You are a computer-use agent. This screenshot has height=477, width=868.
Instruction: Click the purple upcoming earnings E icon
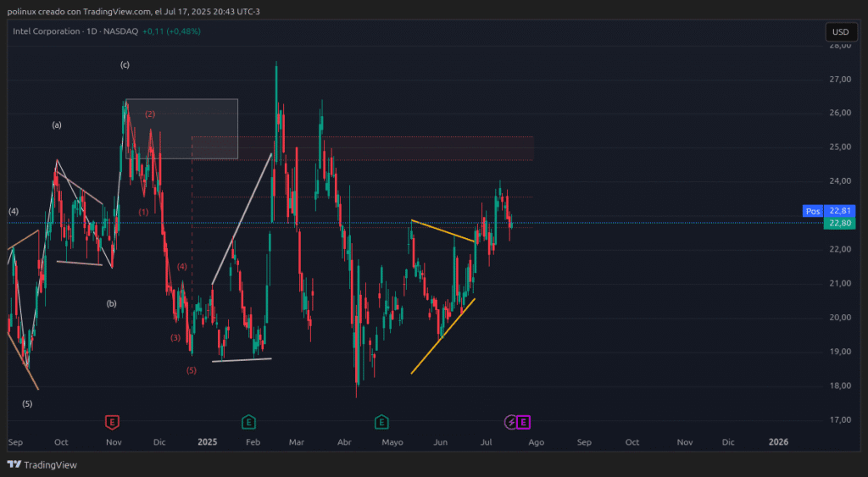point(524,421)
